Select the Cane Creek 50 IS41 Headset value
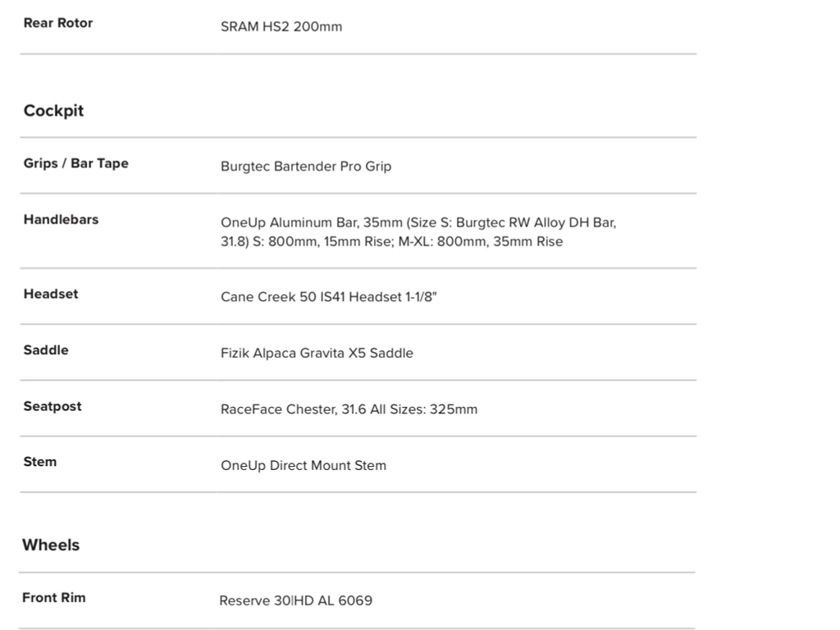 (329, 297)
